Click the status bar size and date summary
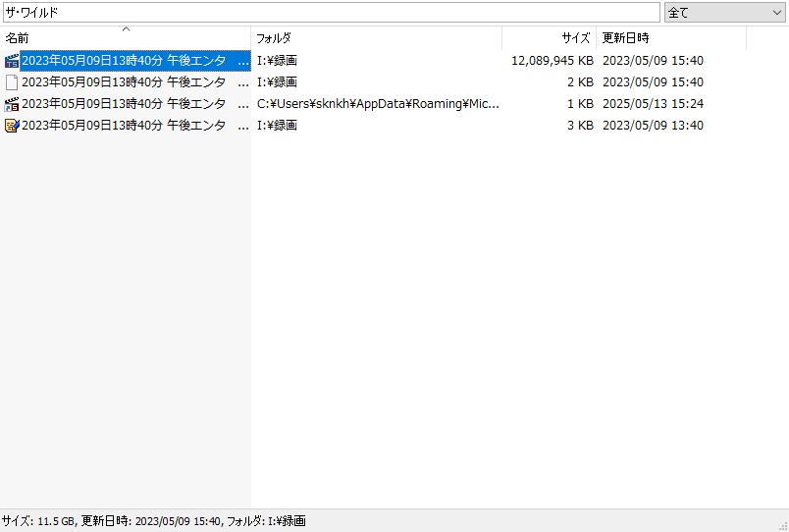This screenshot has width=789, height=532. 153,521
